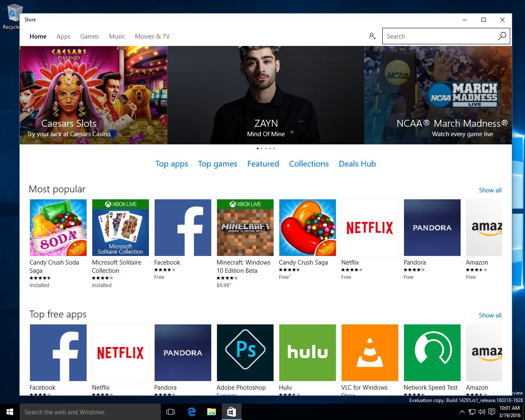Open the Top apps link
This screenshot has height=420, width=525.
[171, 164]
